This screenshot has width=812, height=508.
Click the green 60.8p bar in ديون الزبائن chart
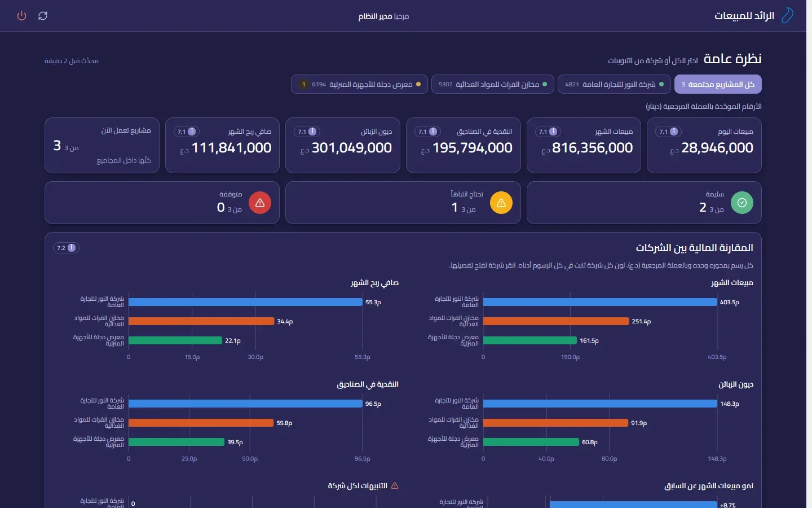pyautogui.click(x=531, y=442)
